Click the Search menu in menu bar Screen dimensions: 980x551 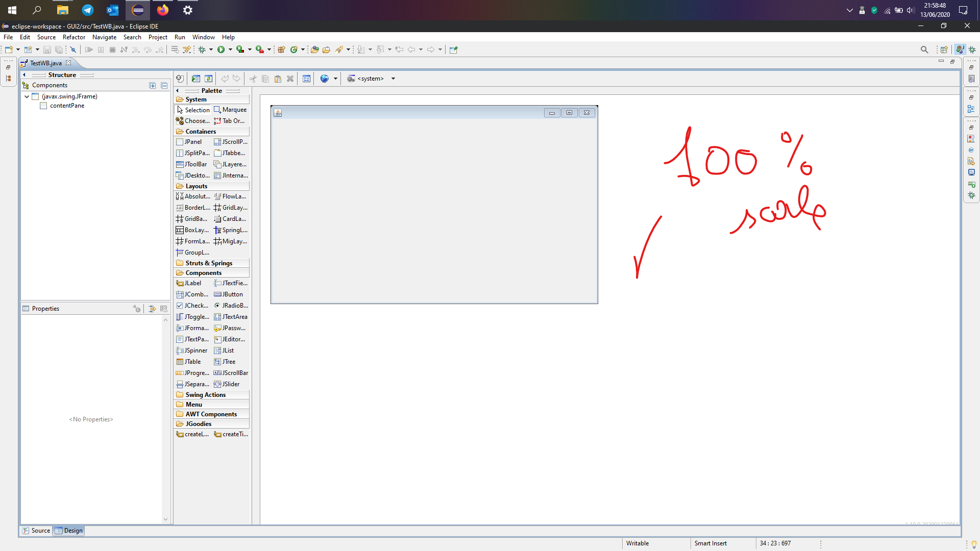pyautogui.click(x=132, y=37)
